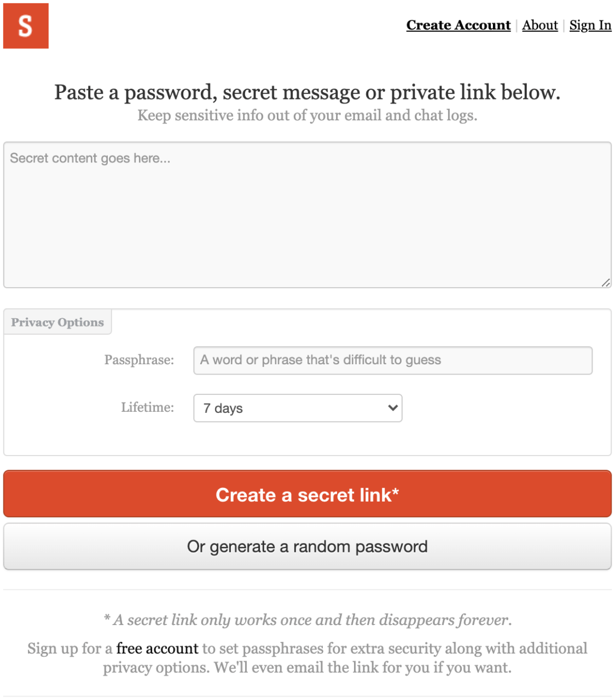Click the "Privacy Options" label
The image size is (615, 700).
tap(57, 322)
